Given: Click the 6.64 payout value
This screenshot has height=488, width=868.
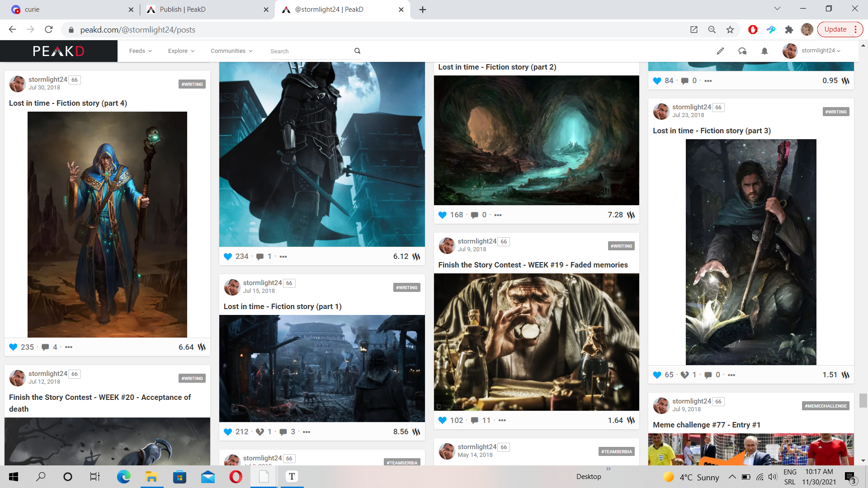Looking at the screenshot, I should [x=186, y=347].
